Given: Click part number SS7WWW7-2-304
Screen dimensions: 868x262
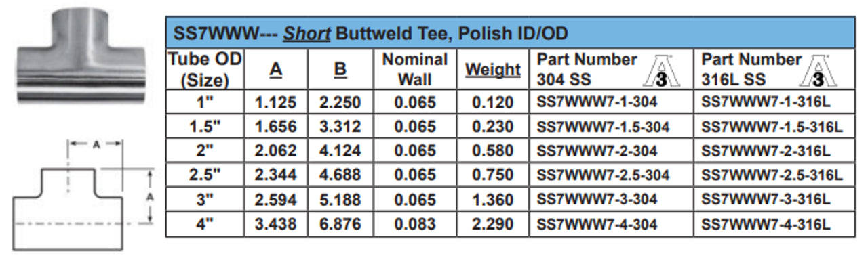Looking at the screenshot, I should (597, 151).
